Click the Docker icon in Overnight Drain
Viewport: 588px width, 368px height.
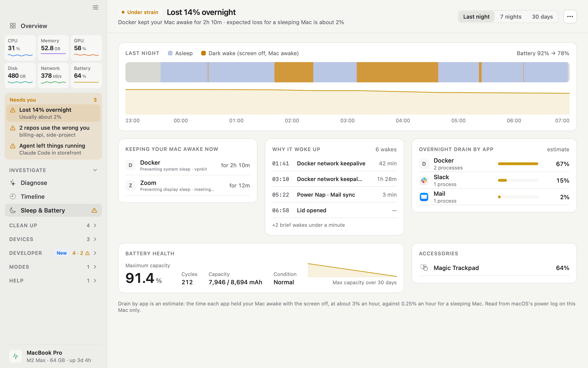point(424,164)
